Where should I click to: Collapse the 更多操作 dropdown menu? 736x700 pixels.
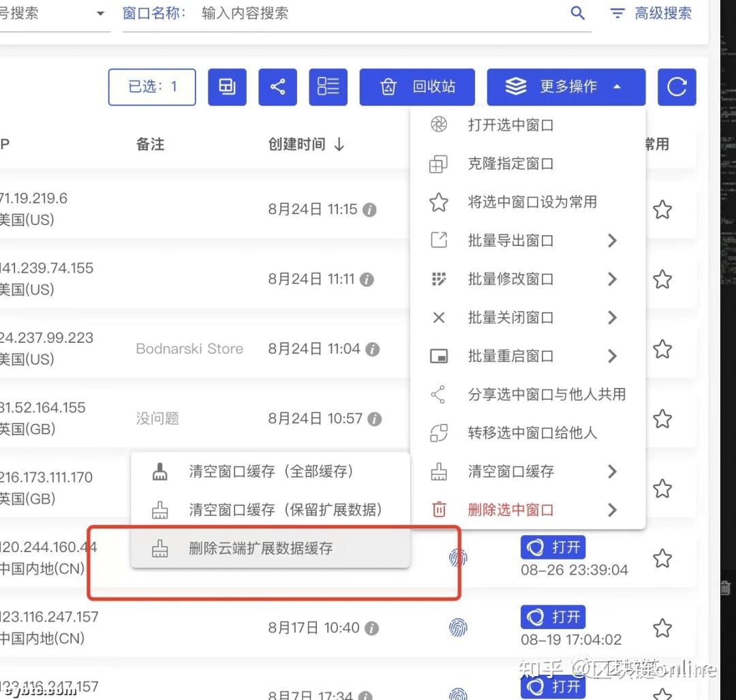(x=566, y=87)
